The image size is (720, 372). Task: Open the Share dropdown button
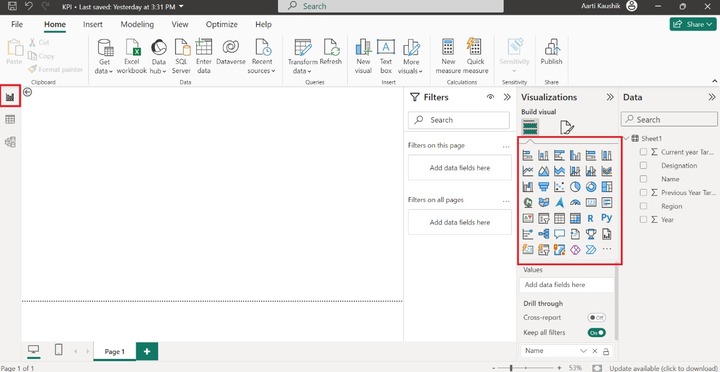coord(693,24)
